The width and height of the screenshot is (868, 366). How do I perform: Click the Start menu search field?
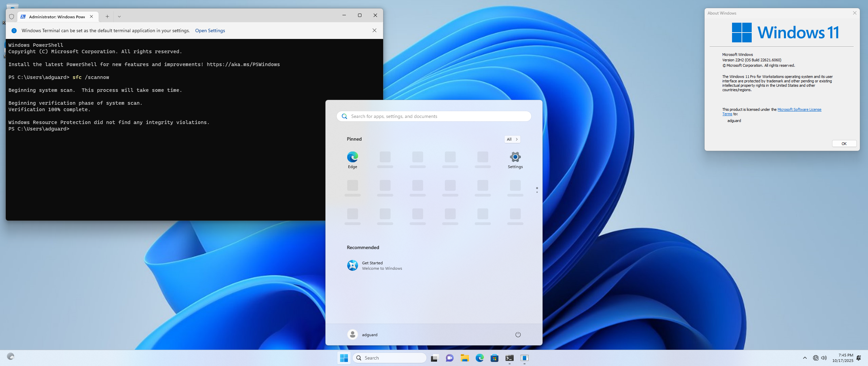[x=437, y=116]
